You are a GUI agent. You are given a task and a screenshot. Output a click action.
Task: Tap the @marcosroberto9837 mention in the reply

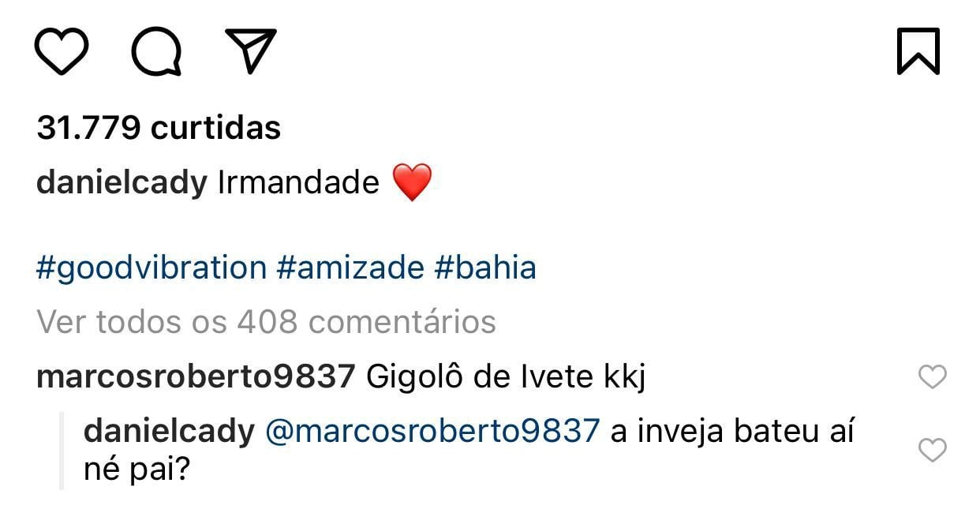point(432,432)
